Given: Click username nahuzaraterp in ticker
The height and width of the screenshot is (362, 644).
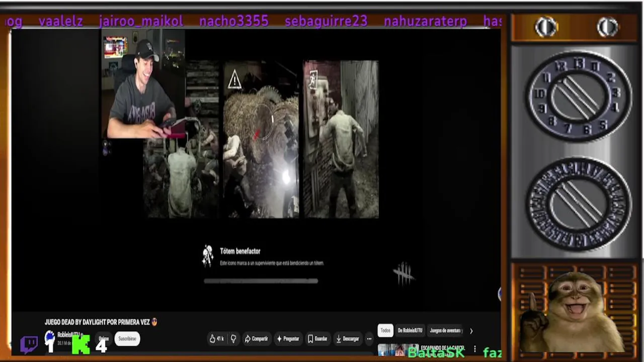Looking at the screenshot, I should click(x=426, y=21).
